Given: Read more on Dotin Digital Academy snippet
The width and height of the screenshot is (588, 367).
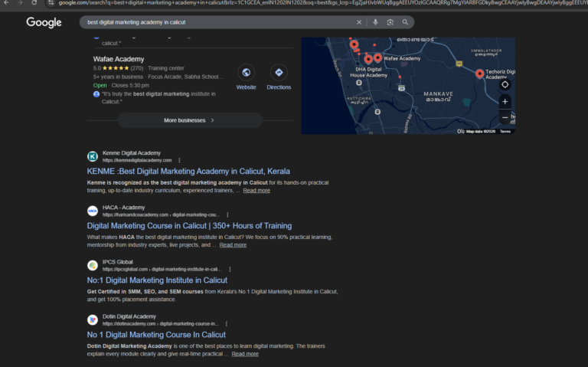Looking at the screenshot, I should 245,354.
